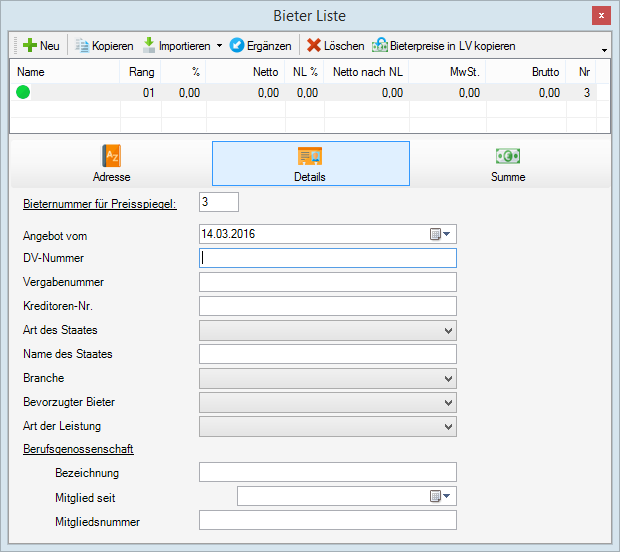Viewport: 620px width, 552px height.
Task: Click the Kopieren toolbar button
Action: coord(104,45)
